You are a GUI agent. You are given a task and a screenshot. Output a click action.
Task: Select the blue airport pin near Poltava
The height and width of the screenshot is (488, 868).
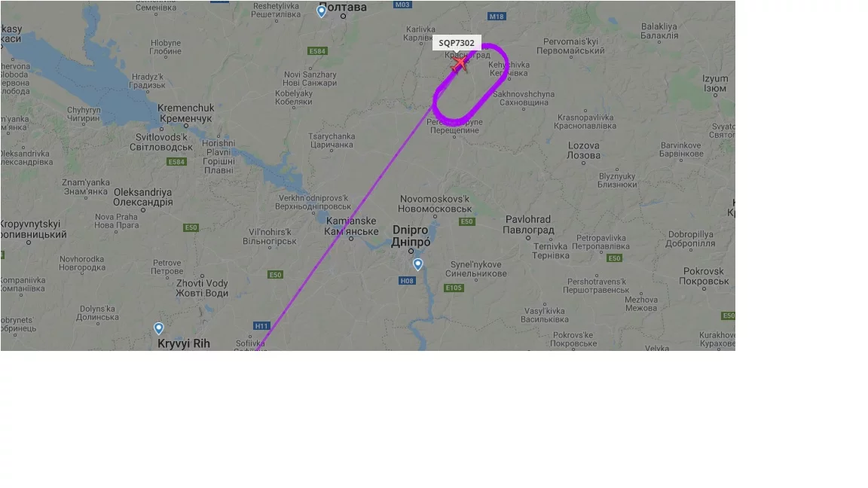(x=322, y=11)
